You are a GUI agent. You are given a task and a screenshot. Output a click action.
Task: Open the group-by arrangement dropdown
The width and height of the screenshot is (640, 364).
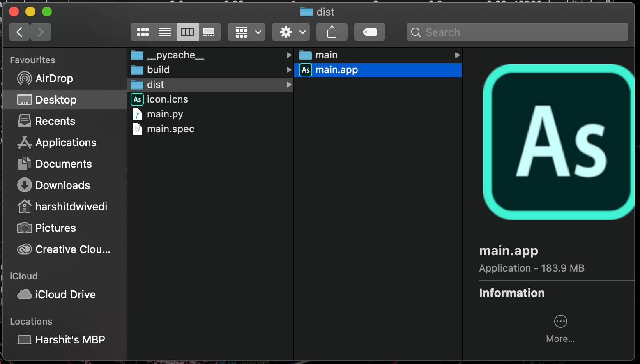point(246,32)
